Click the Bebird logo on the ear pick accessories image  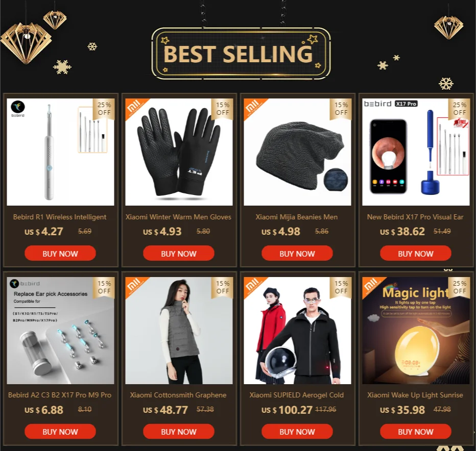[x=25, y=284]
